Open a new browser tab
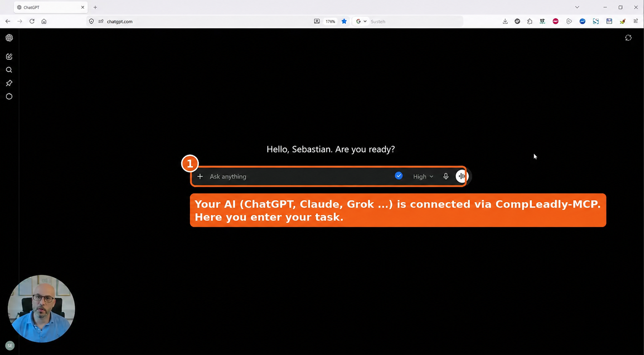The height and width of the screenshot is (355, 644). pos(95,7)
